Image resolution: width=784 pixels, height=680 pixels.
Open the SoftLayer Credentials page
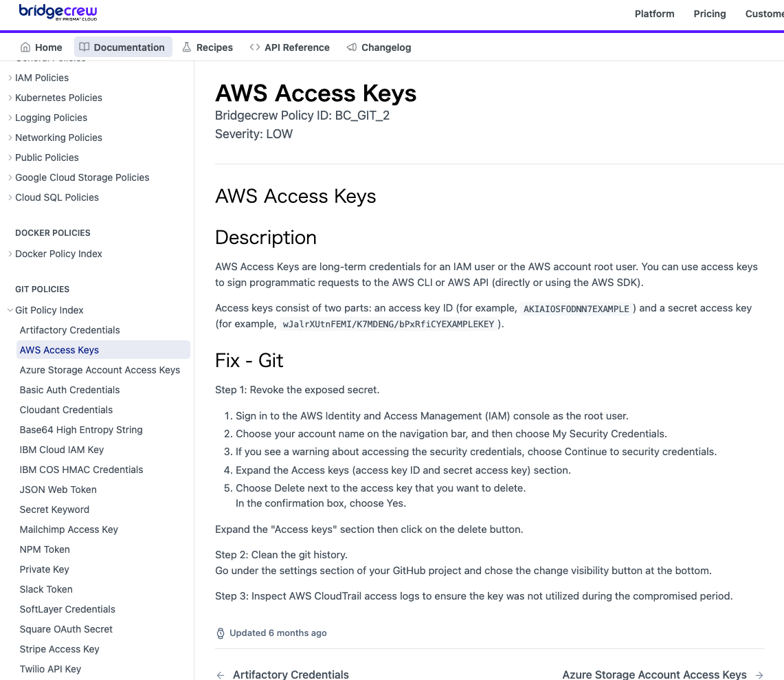coord(67,610)
